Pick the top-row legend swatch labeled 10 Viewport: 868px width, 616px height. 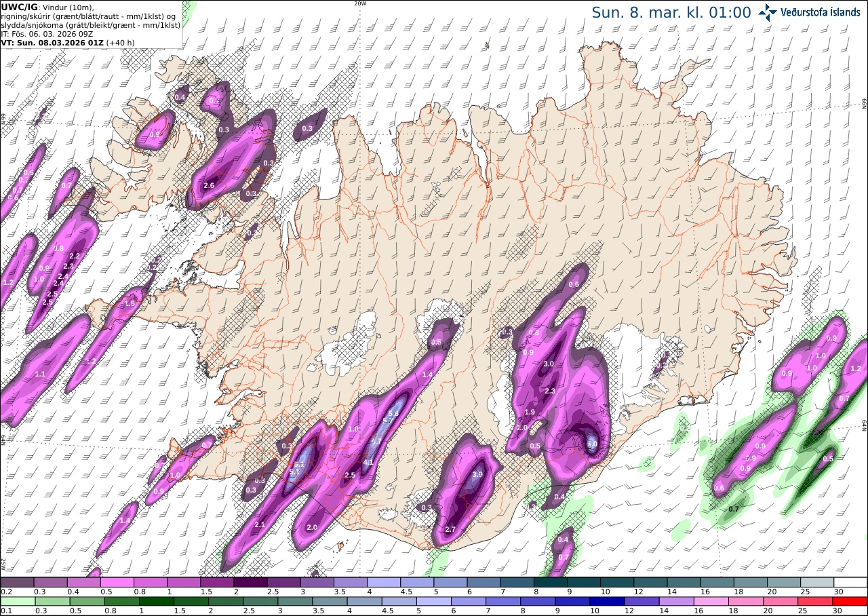point(618,582)
